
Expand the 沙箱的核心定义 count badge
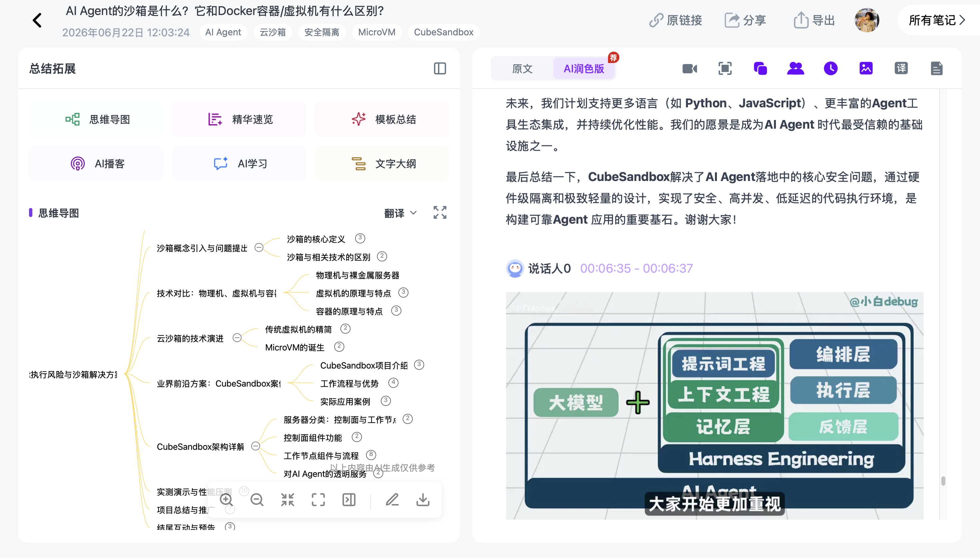[360, 238]
